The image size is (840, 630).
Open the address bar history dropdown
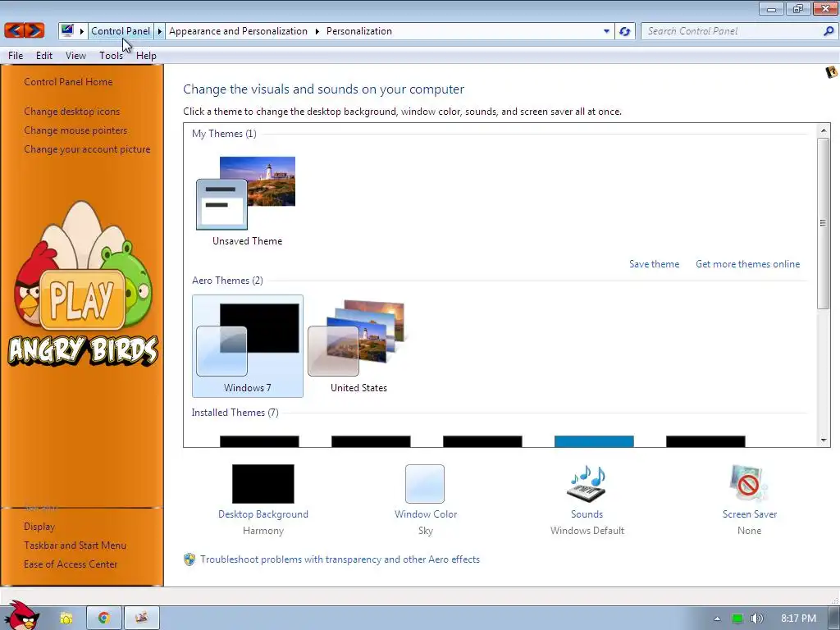(x=606, y=31)
